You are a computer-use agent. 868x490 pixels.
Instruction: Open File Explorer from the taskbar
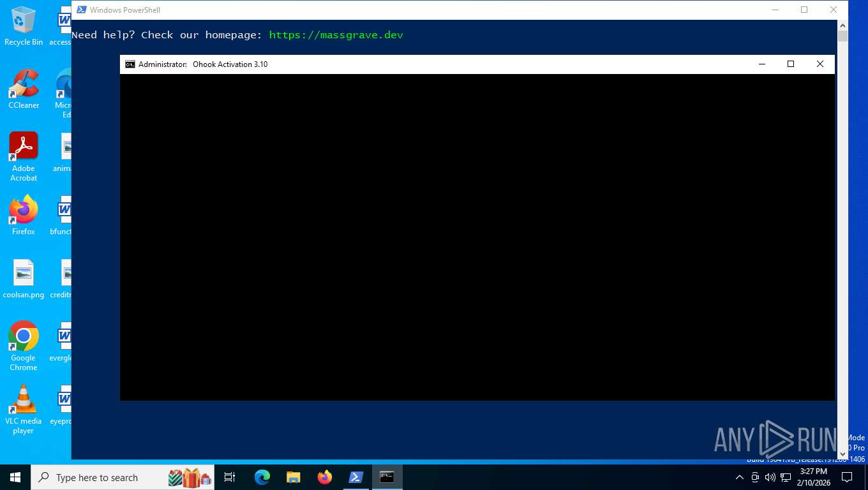[294, 477]
